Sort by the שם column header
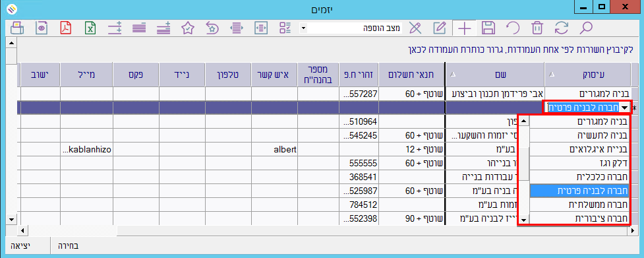Viewport: 644px width, 258px height. pos(494,75)
